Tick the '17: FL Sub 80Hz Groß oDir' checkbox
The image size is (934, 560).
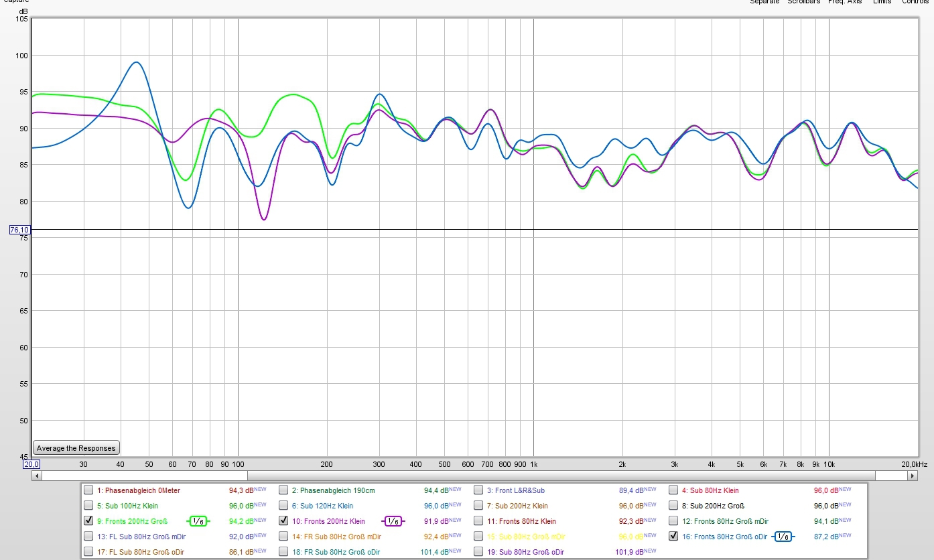click(88, 551)
